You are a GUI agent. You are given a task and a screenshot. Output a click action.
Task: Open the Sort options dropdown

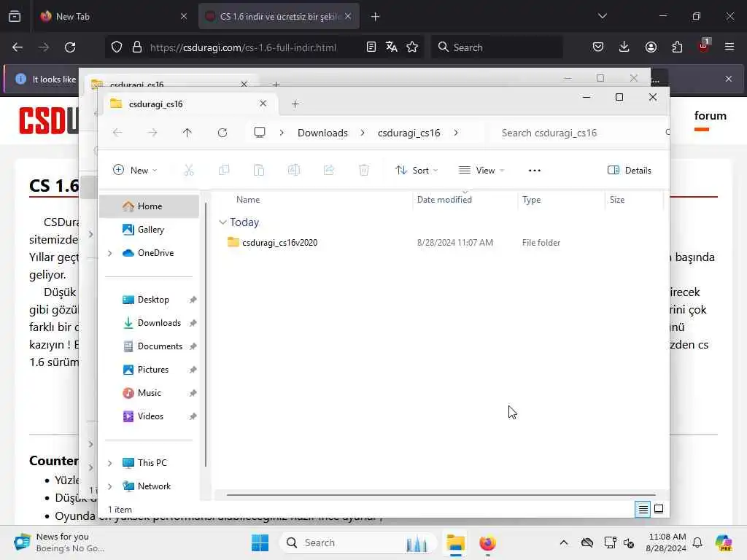click(x=417, y=170)
